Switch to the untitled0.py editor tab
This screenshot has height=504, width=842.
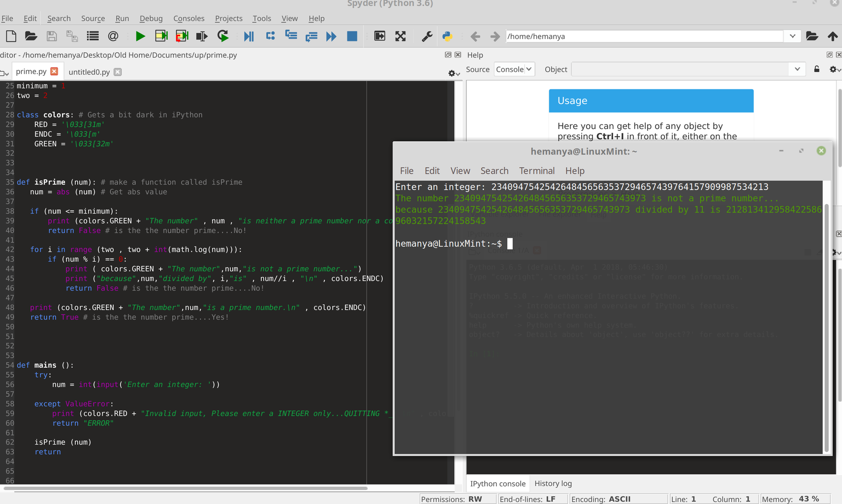tap(89, 72)
